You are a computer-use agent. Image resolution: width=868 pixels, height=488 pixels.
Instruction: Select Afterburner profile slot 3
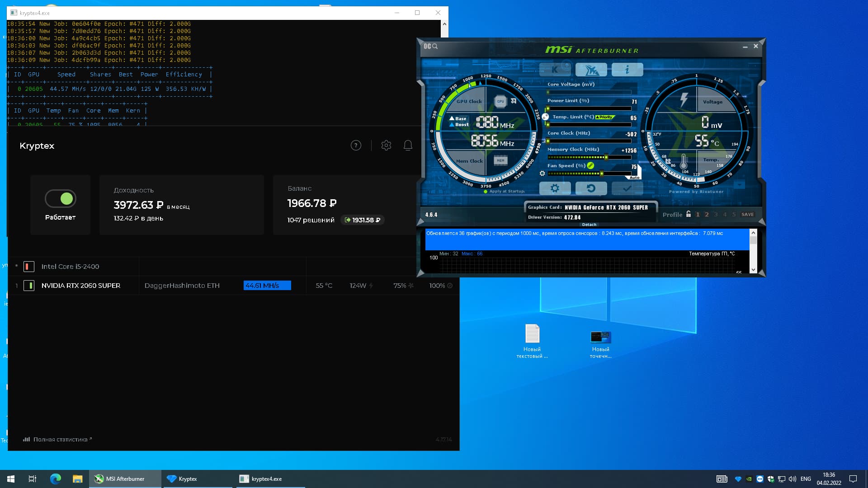[x=716, y=215]
